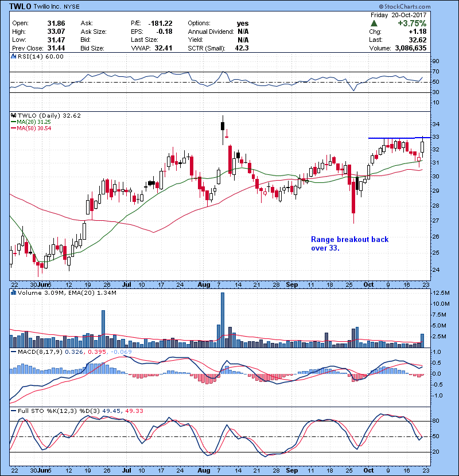Click the High value 33.07

coord(56,32)
